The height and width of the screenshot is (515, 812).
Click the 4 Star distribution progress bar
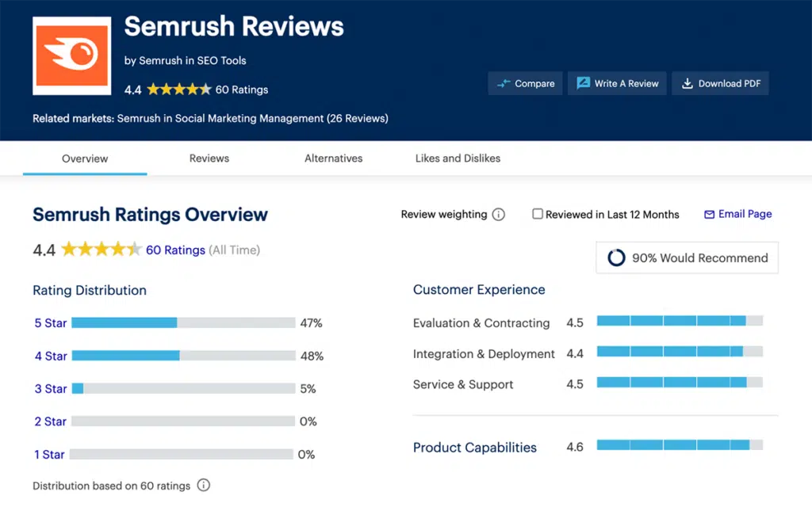click(x=184, y=356)
